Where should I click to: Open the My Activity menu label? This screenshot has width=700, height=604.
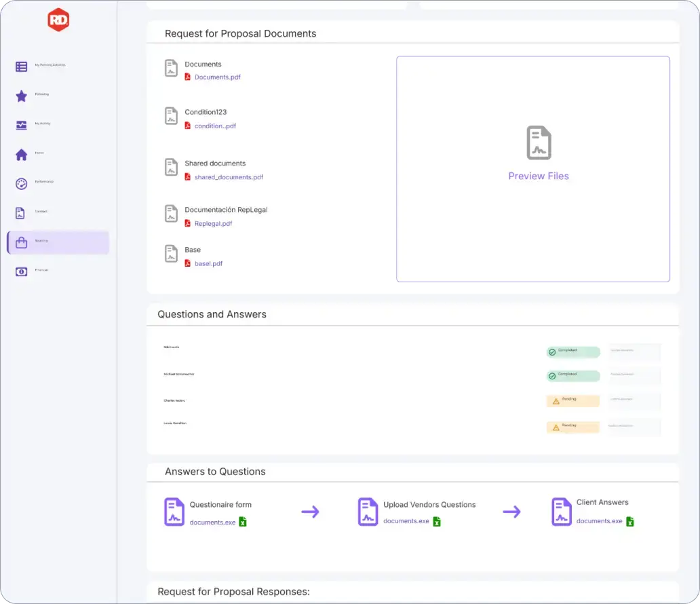[43, 124]
